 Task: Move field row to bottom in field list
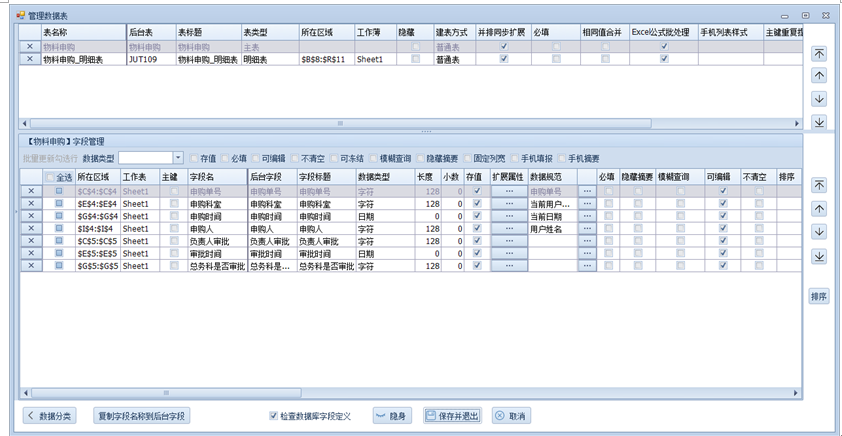(x=819, y=256)
